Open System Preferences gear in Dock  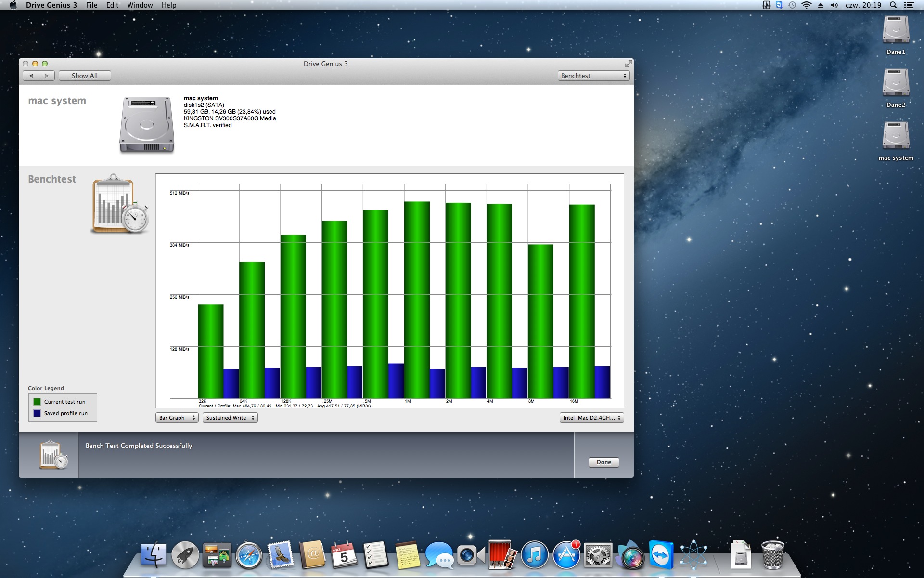[x=598, y=555]
